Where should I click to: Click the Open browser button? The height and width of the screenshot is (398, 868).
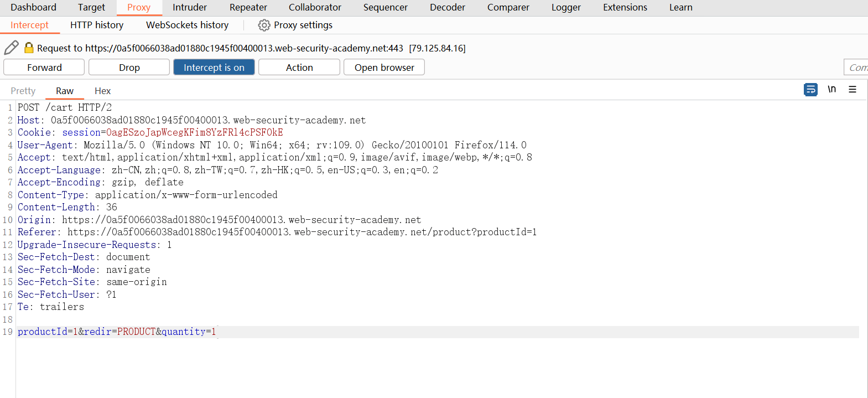[384, 68]
